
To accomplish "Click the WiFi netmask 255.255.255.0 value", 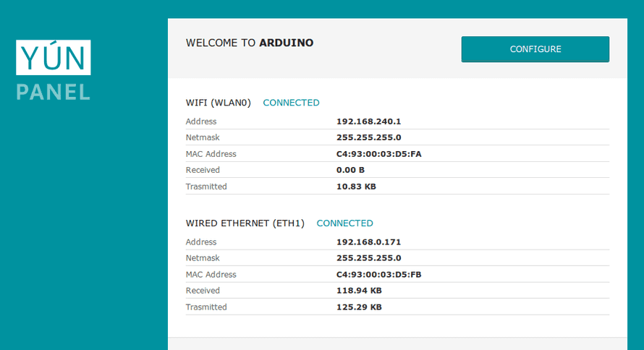I will [x=368, y=137].
